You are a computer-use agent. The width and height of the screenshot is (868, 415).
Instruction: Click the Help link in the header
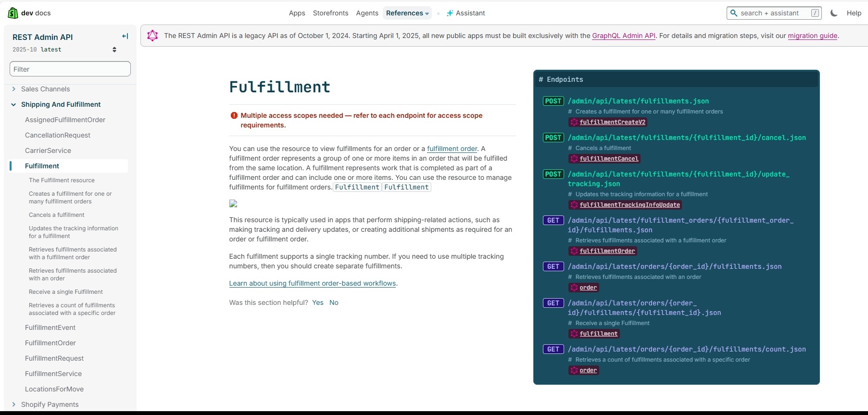click(x=854, y=13)
